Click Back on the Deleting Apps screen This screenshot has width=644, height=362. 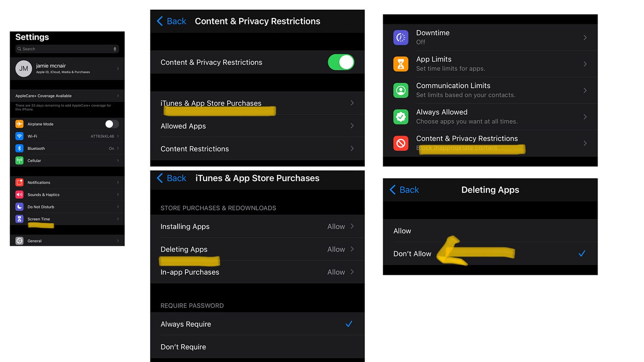(x=403, y=190)
